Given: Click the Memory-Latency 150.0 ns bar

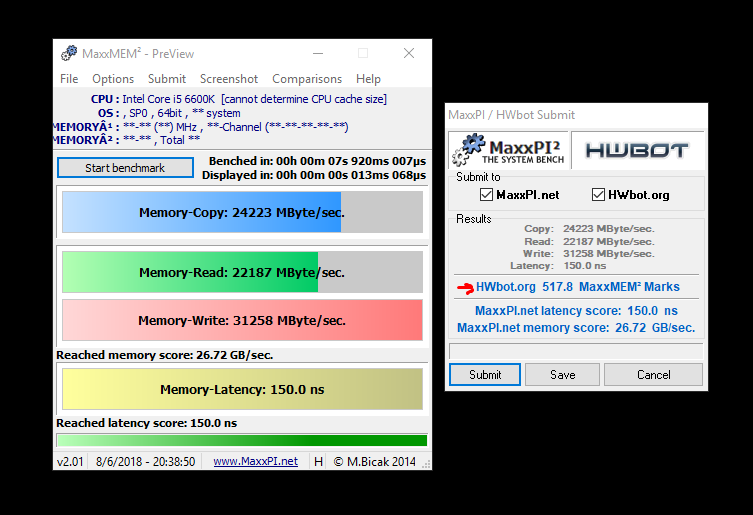Looking at the screenshot, I should pyautogui.click(x=242, y=389).
